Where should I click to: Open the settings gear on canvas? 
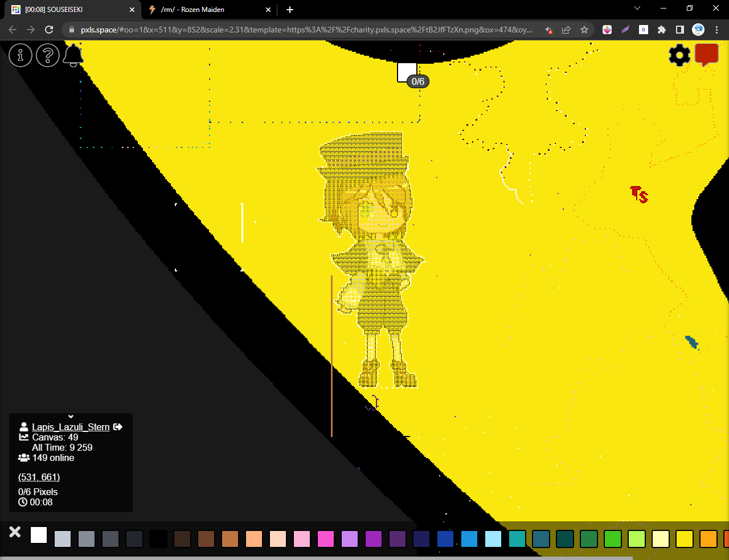[679, 55]
